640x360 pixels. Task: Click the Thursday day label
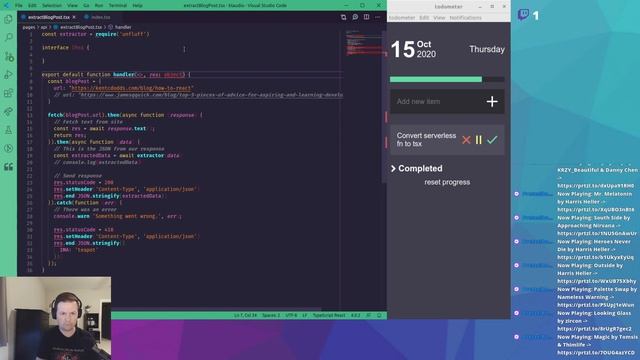(487, 49)
